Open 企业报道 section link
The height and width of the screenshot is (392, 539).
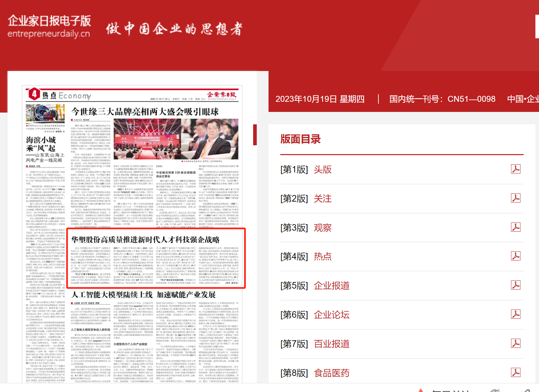pyautogui.click(x=331, y=286)
